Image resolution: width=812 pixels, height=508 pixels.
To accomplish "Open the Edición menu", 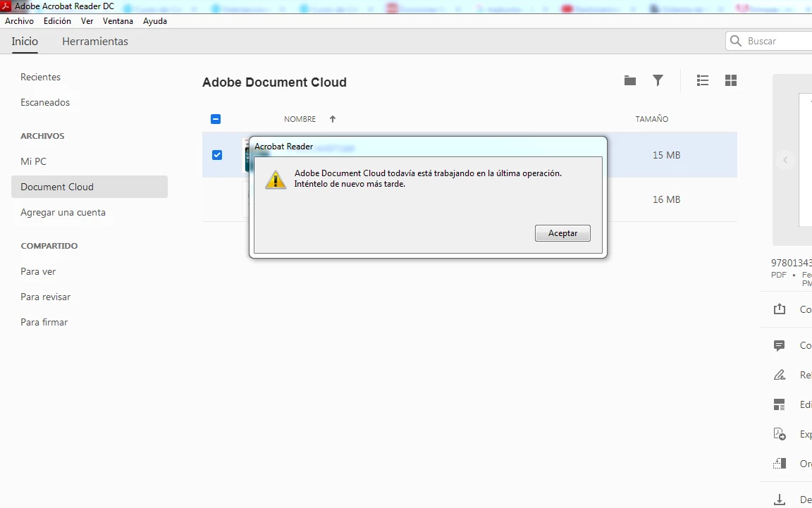I will 57,21.
